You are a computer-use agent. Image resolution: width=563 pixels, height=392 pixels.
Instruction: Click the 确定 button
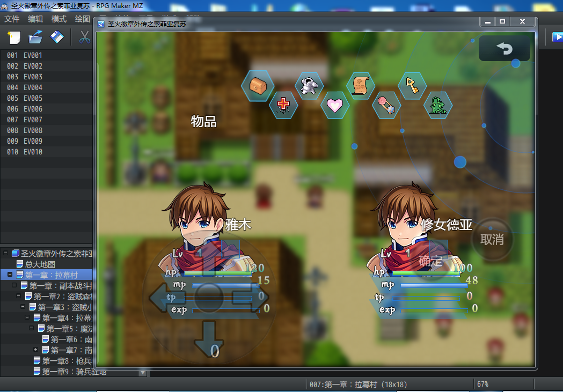point(430,261)
